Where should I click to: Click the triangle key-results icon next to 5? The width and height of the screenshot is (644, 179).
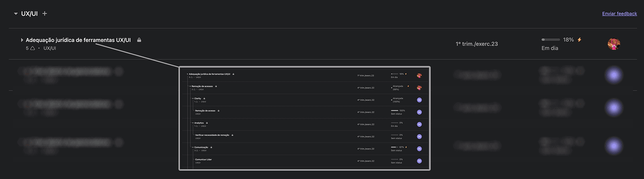32,48
